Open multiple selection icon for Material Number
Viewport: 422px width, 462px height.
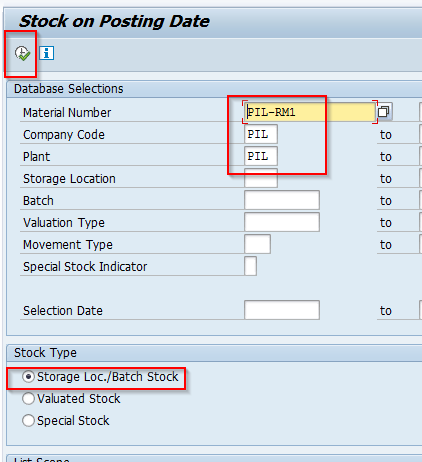pos(384,112)
